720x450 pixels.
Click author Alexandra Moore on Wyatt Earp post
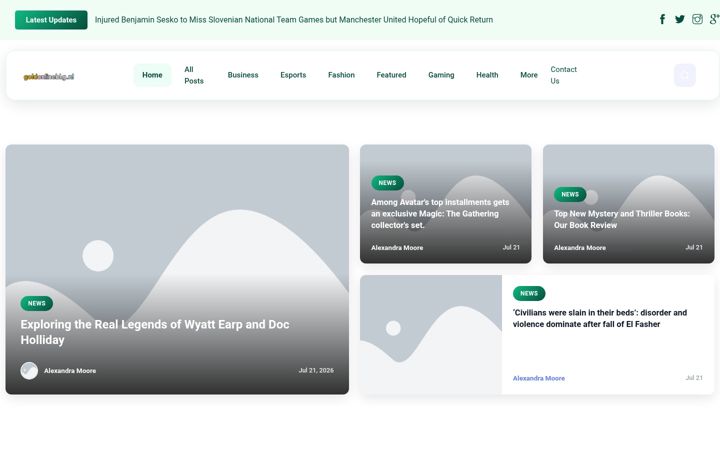click(x=70, y=371)
